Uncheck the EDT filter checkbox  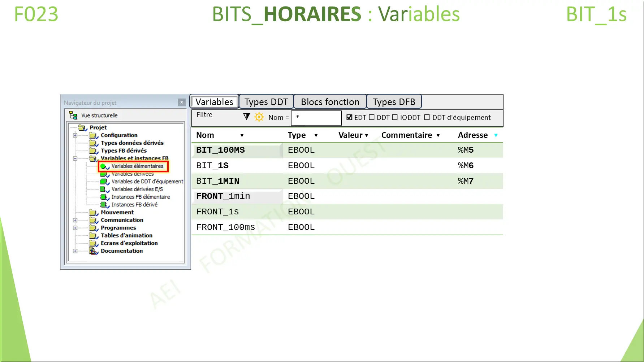click(x=349, y=117)
